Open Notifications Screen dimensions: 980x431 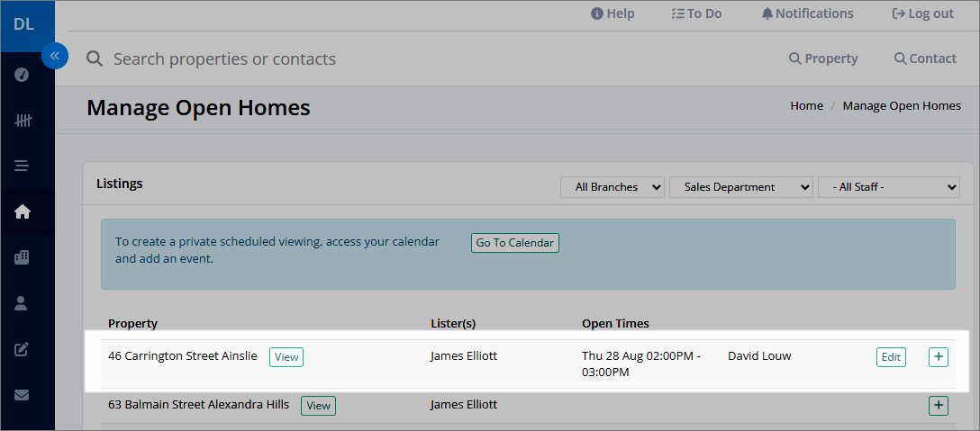[807, 13]
